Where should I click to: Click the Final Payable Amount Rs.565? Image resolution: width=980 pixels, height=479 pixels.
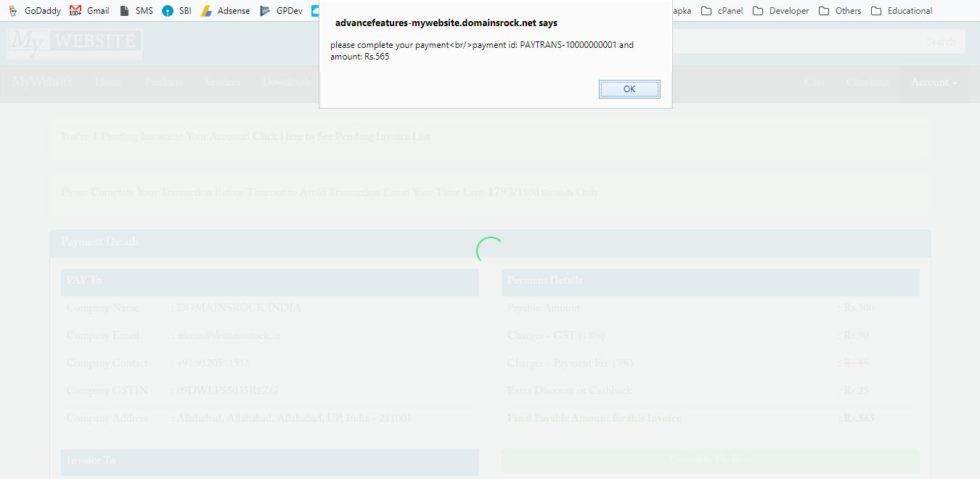coord(859,419)
